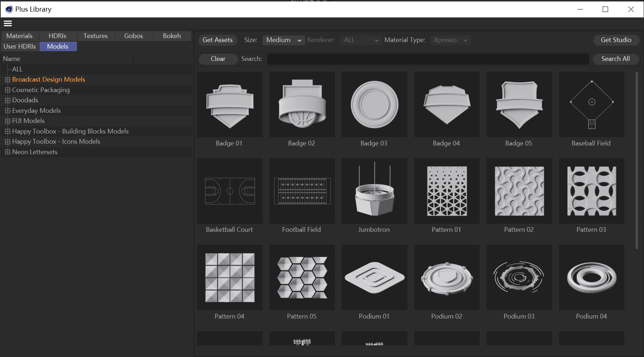Select the Jumbotron model thumbnail
This screenshot has width=644, height=357.
374,191
